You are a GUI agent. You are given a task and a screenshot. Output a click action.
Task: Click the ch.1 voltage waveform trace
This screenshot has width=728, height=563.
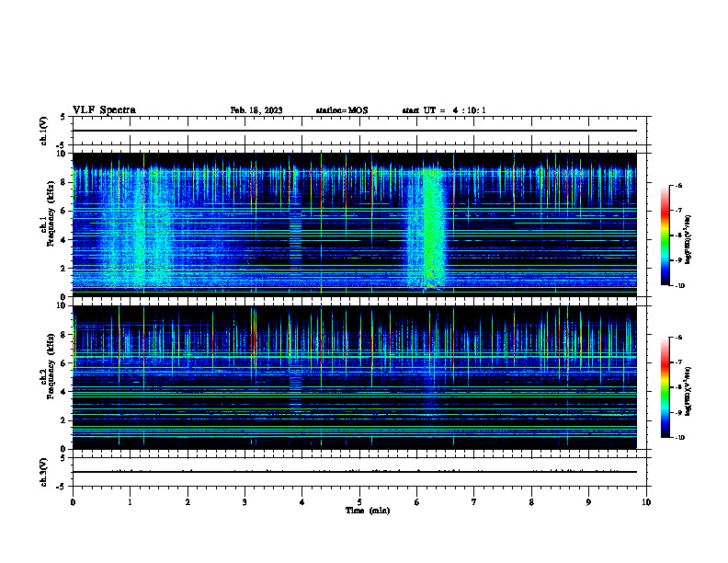click(x=355, y=131)
